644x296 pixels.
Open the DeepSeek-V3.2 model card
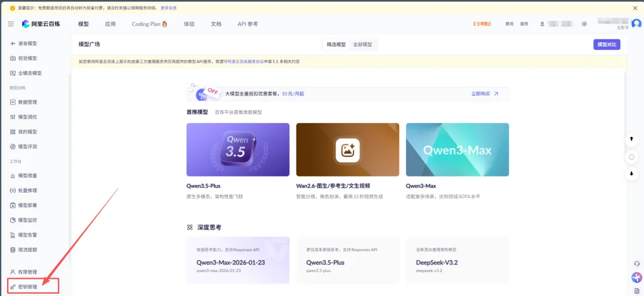click(457, 260)
